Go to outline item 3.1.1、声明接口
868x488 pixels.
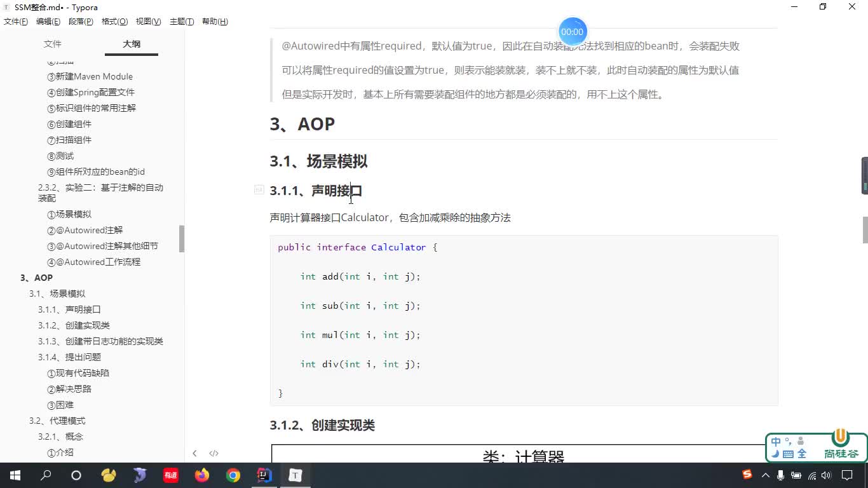click(x=69, y=309)
